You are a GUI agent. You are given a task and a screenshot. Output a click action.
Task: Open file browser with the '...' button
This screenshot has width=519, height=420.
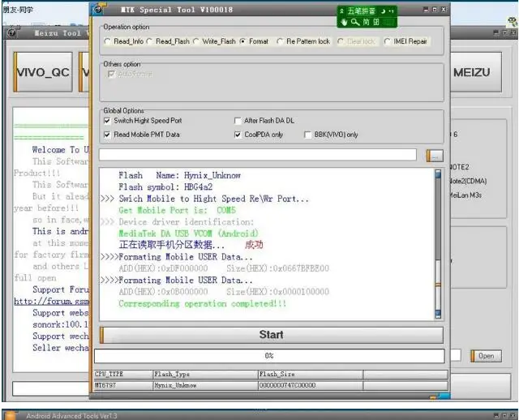click(435, 155)
